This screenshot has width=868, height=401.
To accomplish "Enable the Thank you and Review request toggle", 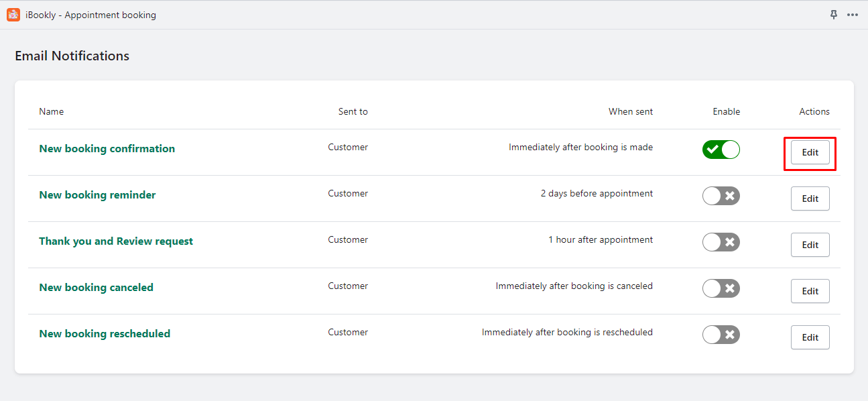I will tap(721, 242).
